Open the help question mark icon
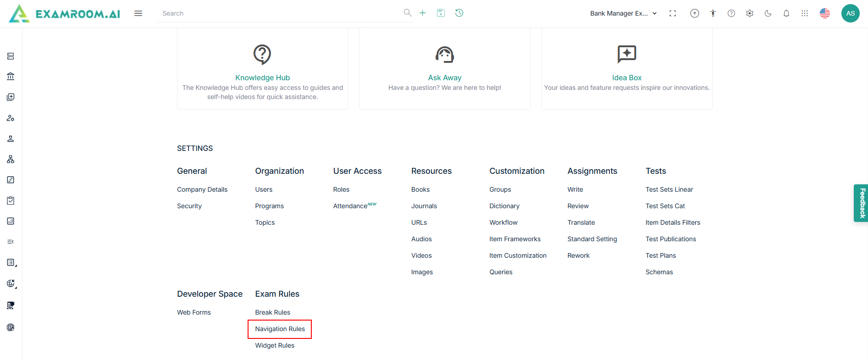Screen dimensions: 868x360 click(731, 13)
